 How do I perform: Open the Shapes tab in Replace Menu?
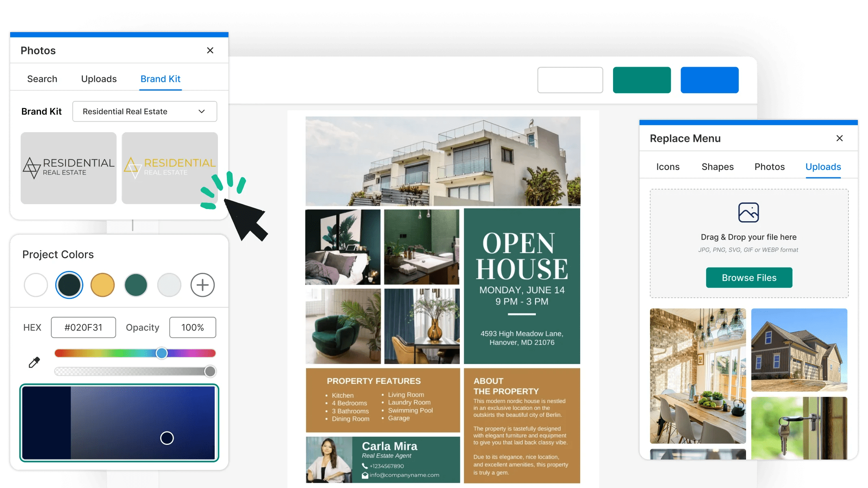717,167
